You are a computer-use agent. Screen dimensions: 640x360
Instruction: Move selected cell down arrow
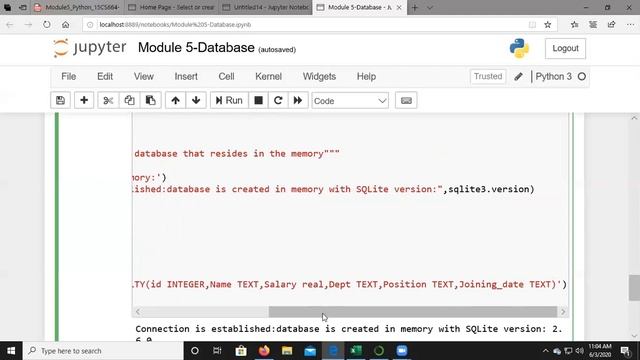[196, 100]
